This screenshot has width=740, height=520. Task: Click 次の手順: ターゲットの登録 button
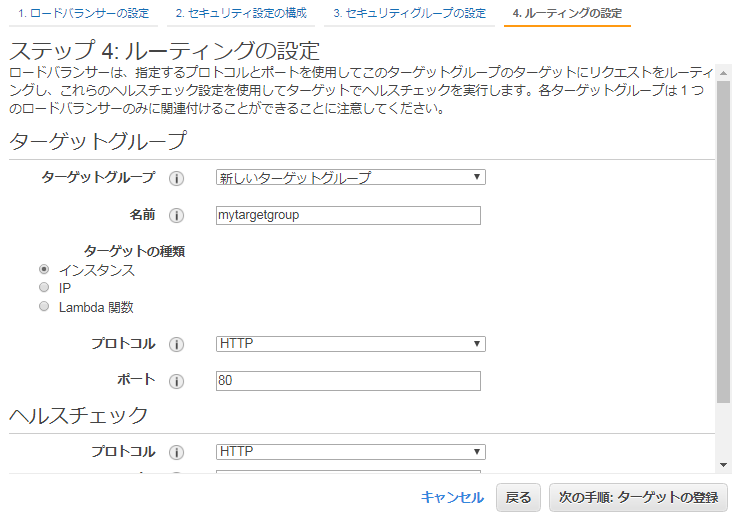pos(638,497)
